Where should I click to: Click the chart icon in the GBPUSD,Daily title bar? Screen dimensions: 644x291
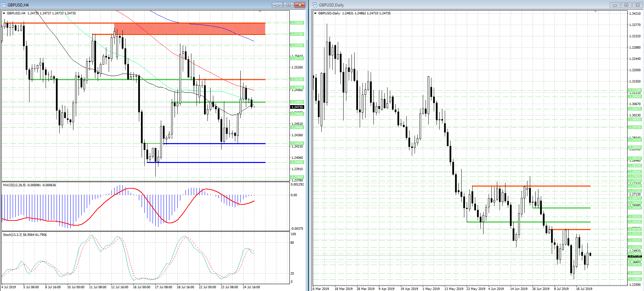[315, 5]
